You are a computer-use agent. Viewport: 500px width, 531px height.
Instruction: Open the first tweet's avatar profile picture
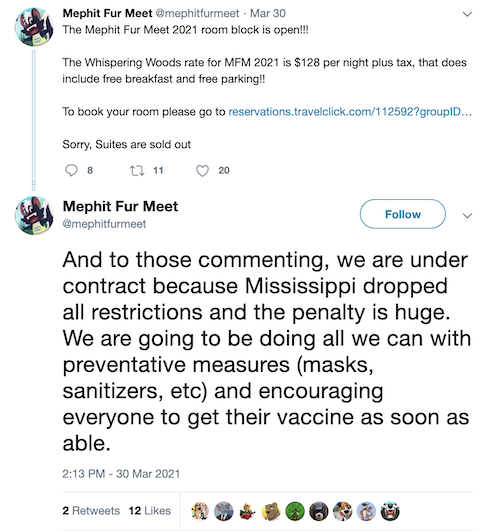(x=34, y=27)
